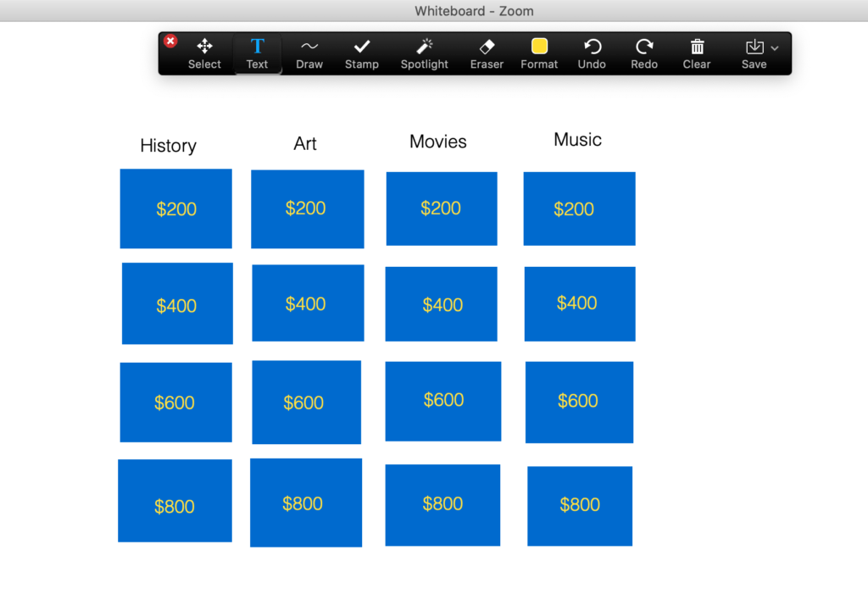Choose the Music $800 tile
The image size is (868, 589).
click(580, 506)
